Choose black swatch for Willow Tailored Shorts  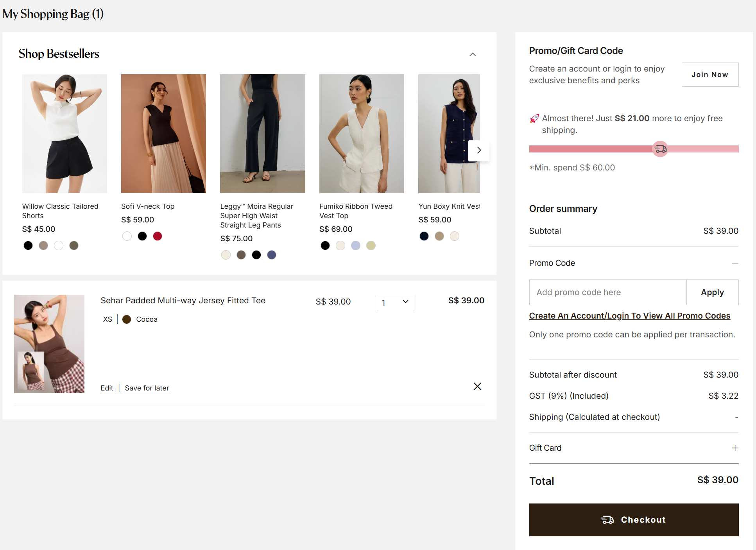(28, 245)
